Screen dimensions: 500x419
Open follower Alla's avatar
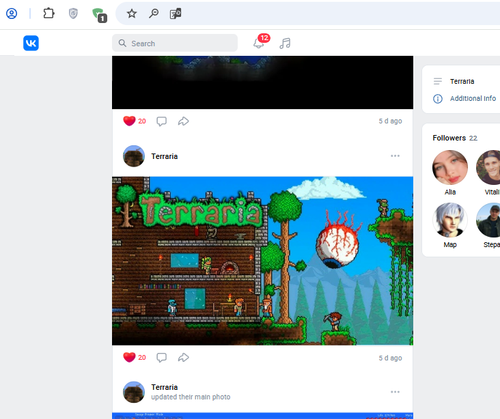pos(450,167)
